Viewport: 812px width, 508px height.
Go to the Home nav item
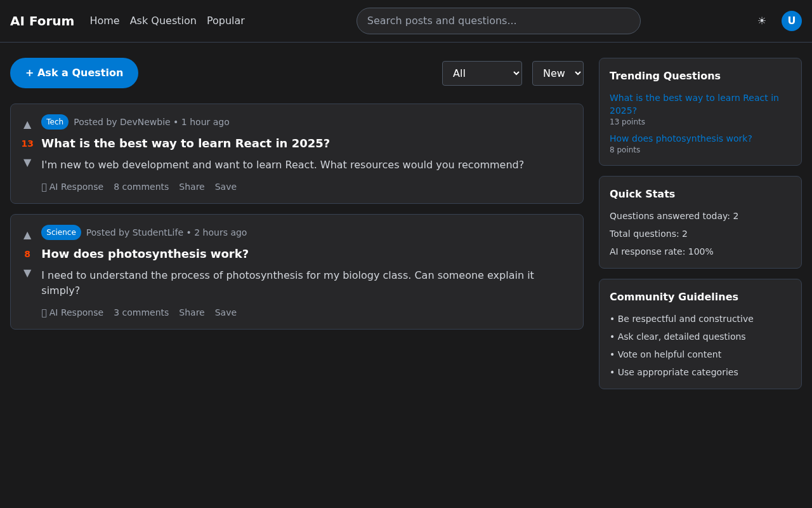(x=105, y=21)
